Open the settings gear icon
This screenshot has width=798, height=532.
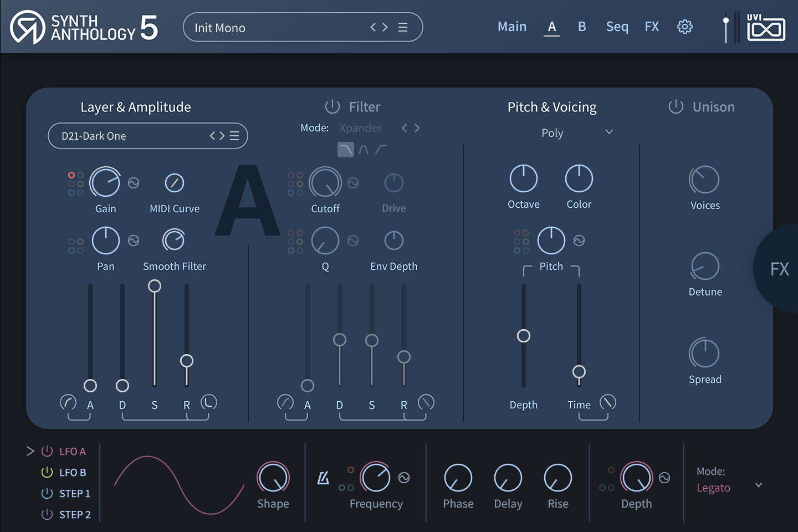685,27
